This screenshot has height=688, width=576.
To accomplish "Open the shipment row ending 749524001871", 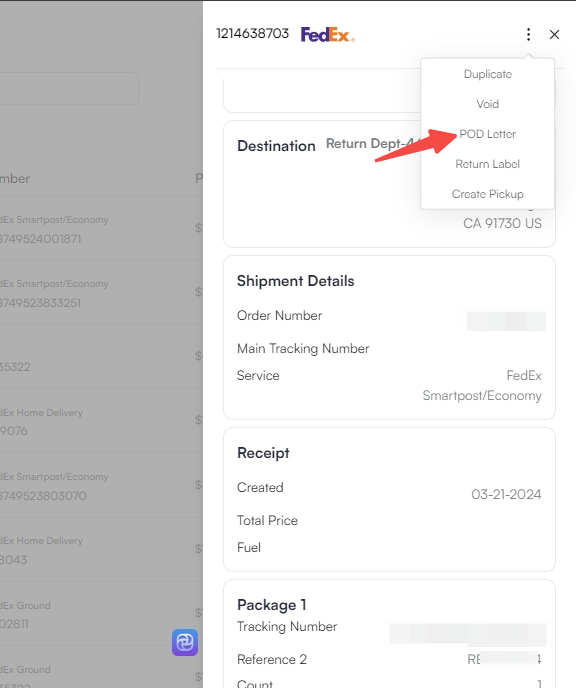I will pyautogui.click(x=101, y=228).
